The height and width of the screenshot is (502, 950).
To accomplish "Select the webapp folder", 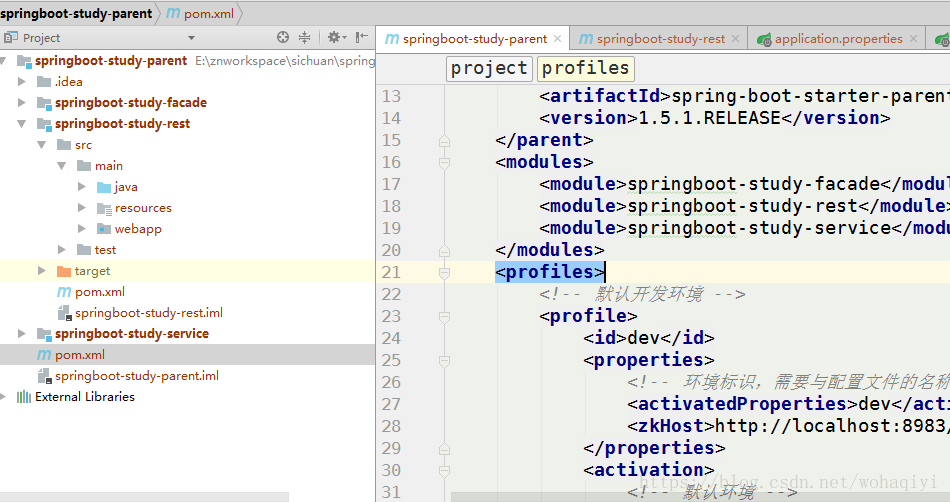I will (138, 229).
